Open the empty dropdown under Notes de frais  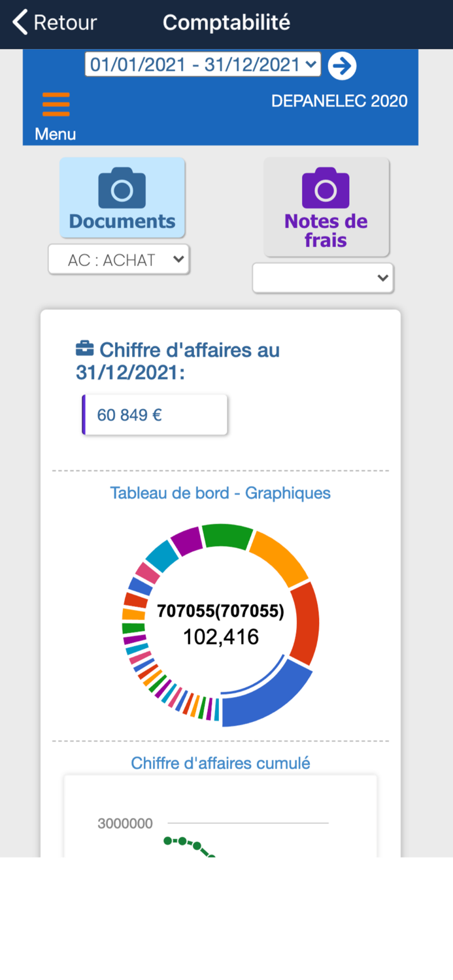point(323,278)
